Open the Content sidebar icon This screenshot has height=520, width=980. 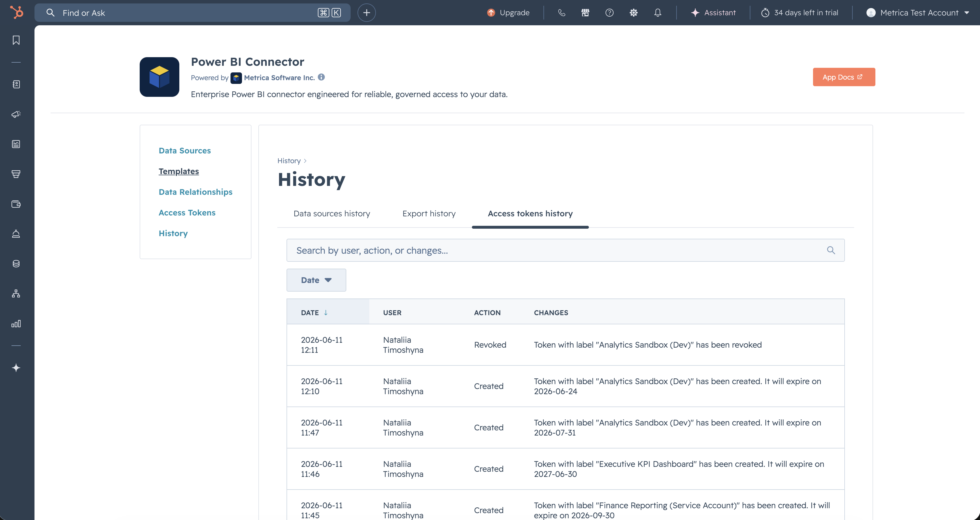pos(16,144)
